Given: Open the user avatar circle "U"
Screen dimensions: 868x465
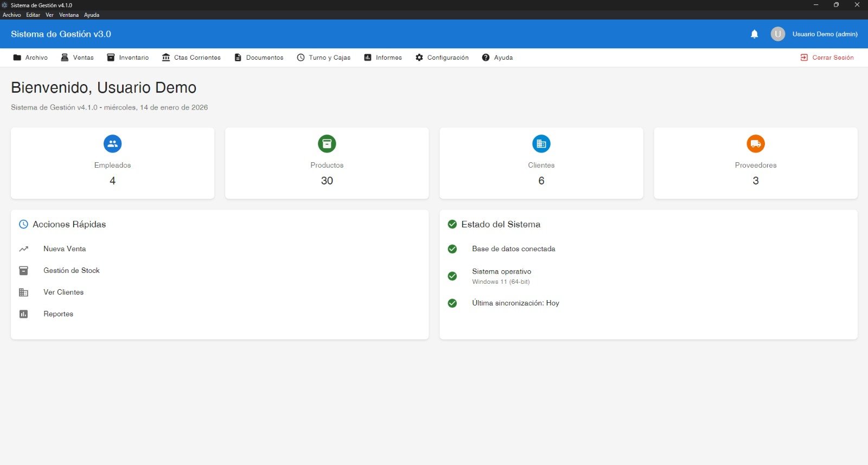Looking at the screenshot, I should [778, 34].
